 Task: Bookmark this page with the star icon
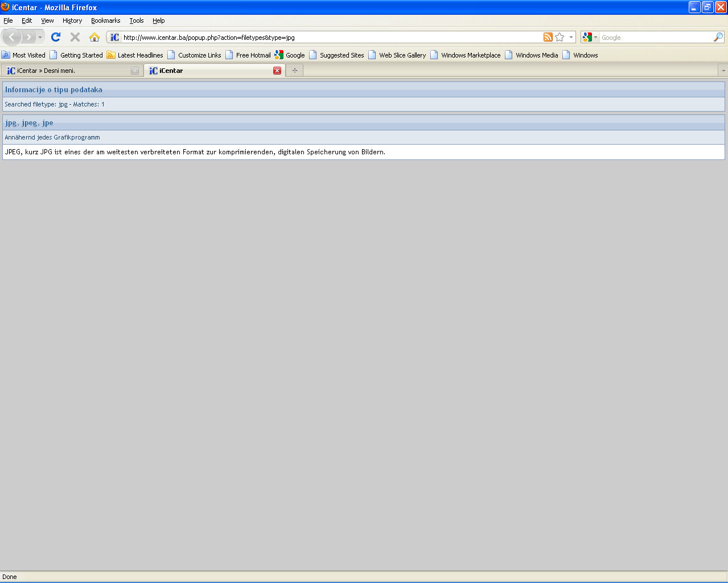point(560,37)
